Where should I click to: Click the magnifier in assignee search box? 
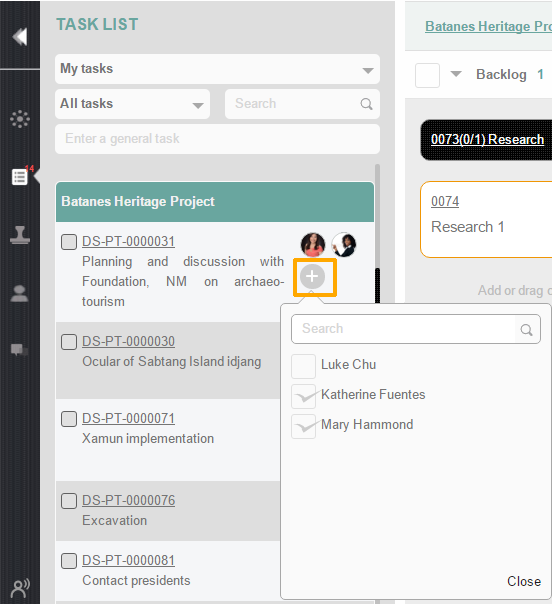tap(526, 330)
